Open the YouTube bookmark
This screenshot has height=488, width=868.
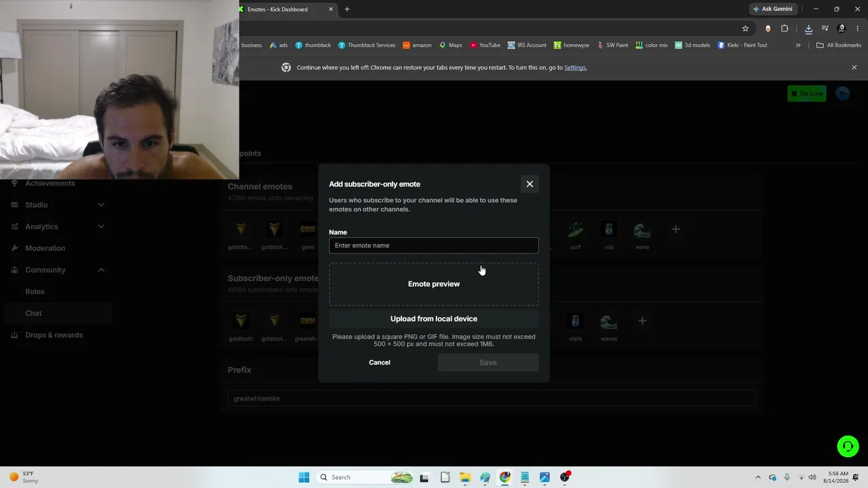485,45
